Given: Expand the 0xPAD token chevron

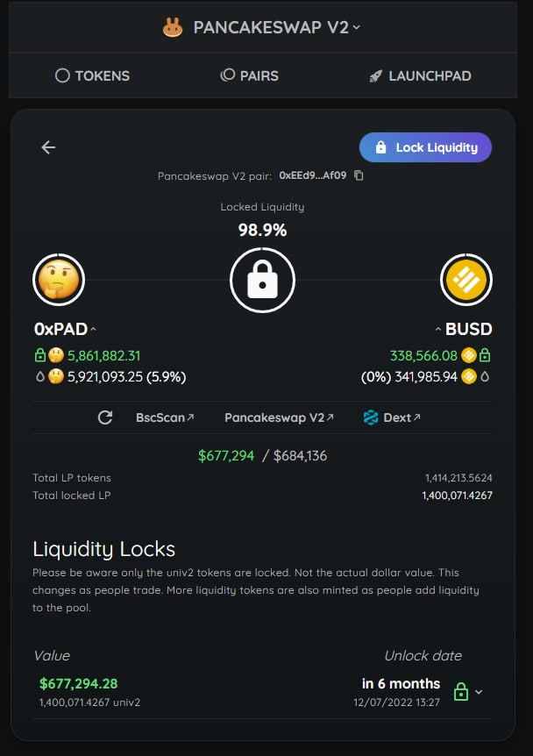Looking at the screenshot, I should coord(94,329).
